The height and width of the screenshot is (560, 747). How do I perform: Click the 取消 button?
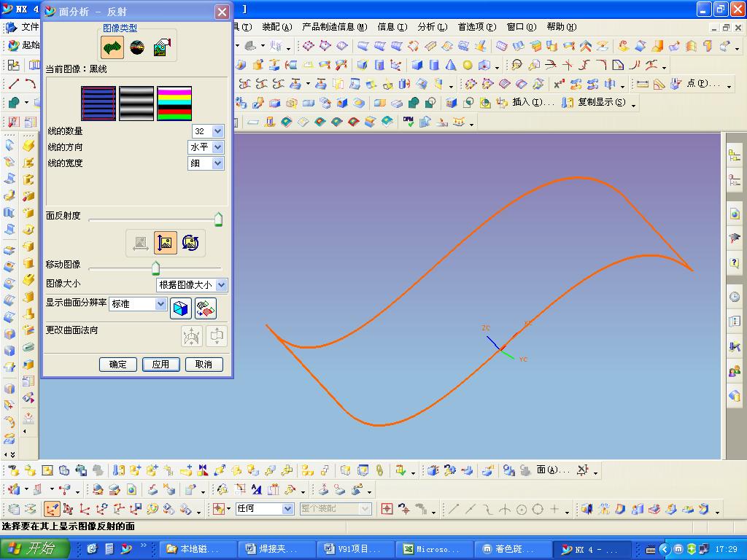(x=204, y=365)
